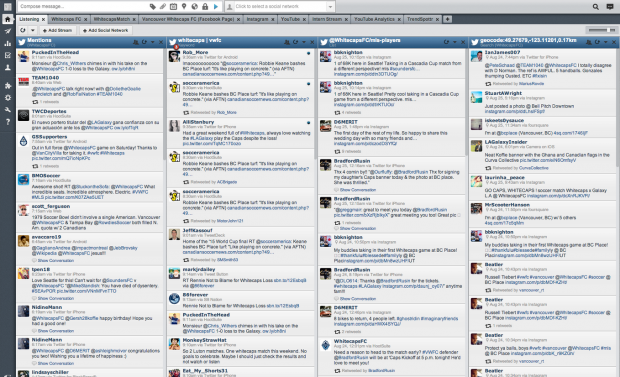This screenshot has width=620, height=377.
Task: Switch to the TrendSpottr tab
Action: pyautogui.click(x=420, y=19)
